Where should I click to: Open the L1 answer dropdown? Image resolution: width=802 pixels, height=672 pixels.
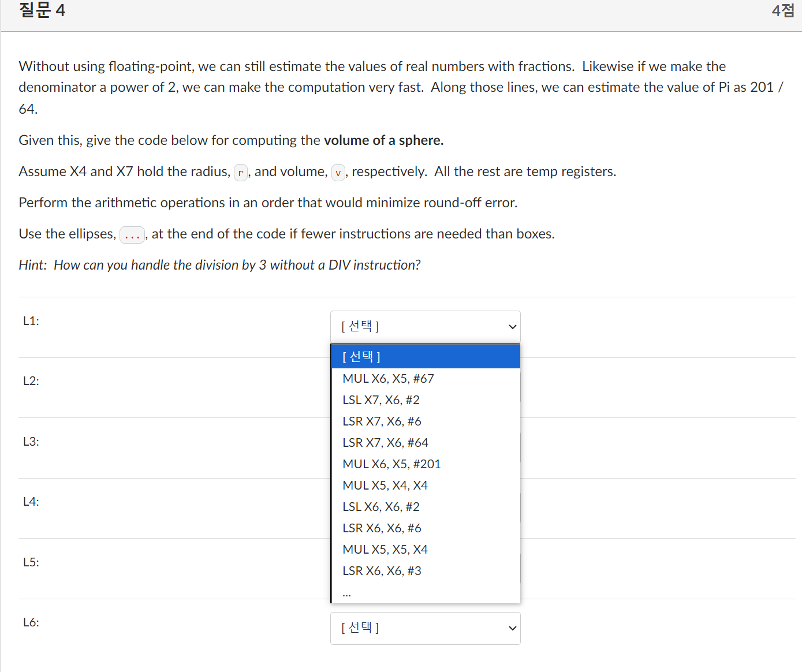pos(425,327)
